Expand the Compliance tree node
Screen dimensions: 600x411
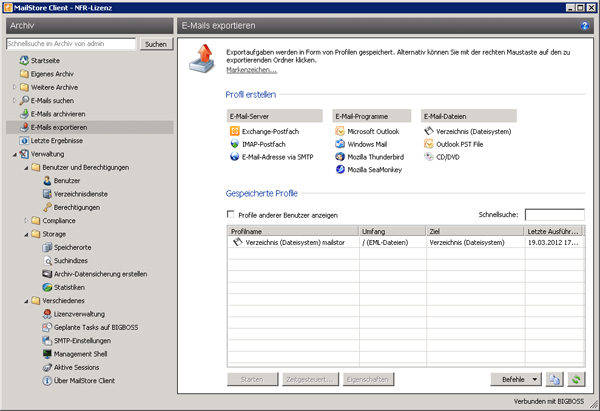26,220
